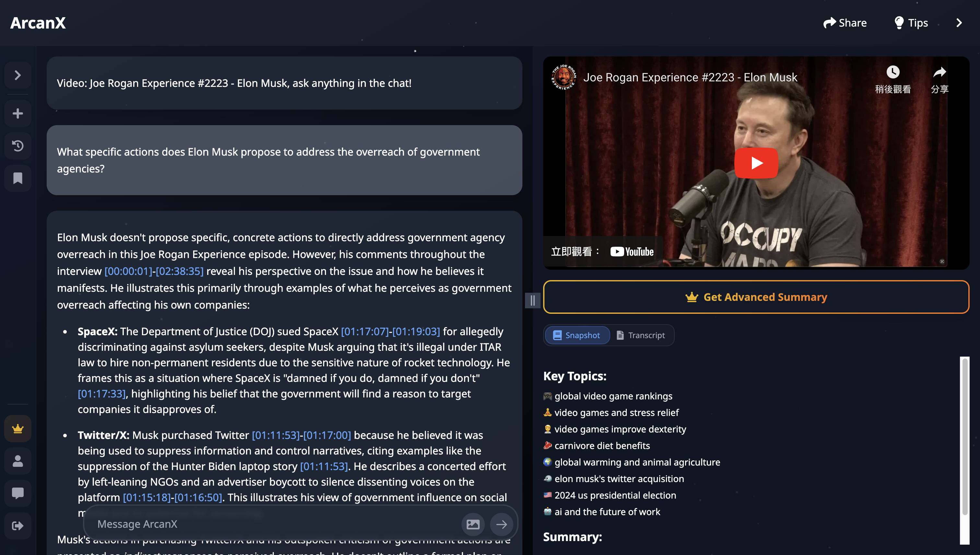Open Tips in the header

[911, 23]
